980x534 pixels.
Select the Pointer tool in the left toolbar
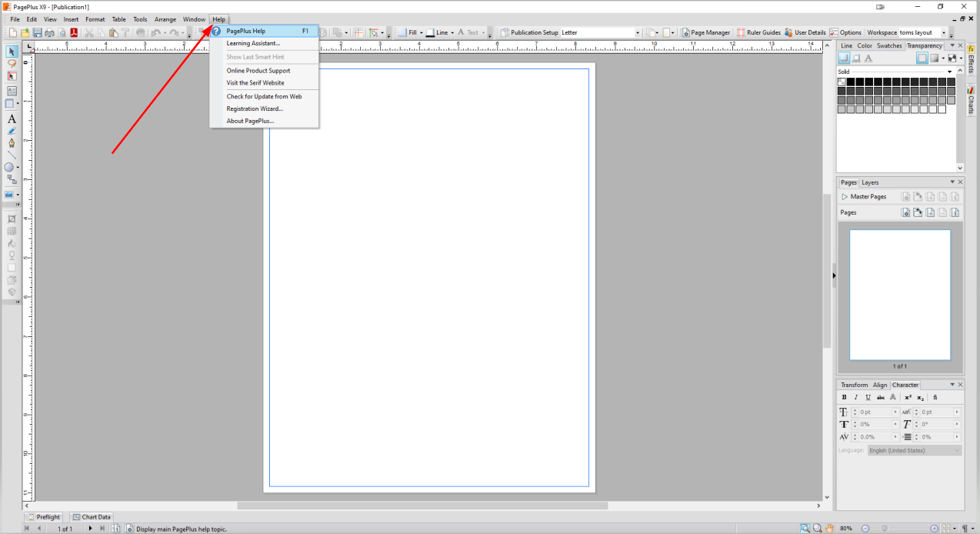12,52
